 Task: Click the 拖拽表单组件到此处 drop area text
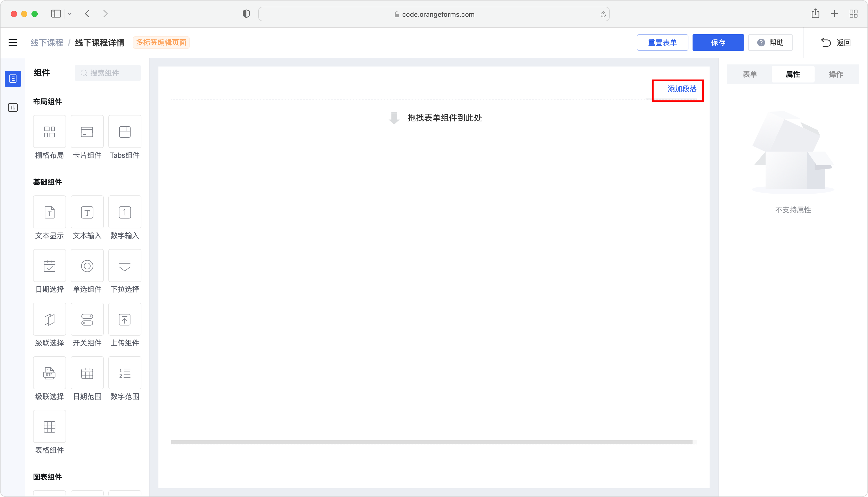[444, 118]
